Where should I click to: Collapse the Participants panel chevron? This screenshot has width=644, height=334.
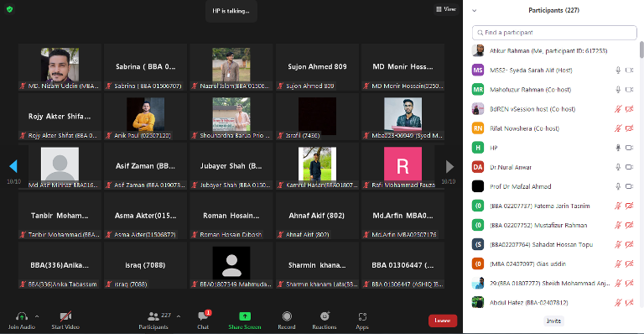coord(475,11)
